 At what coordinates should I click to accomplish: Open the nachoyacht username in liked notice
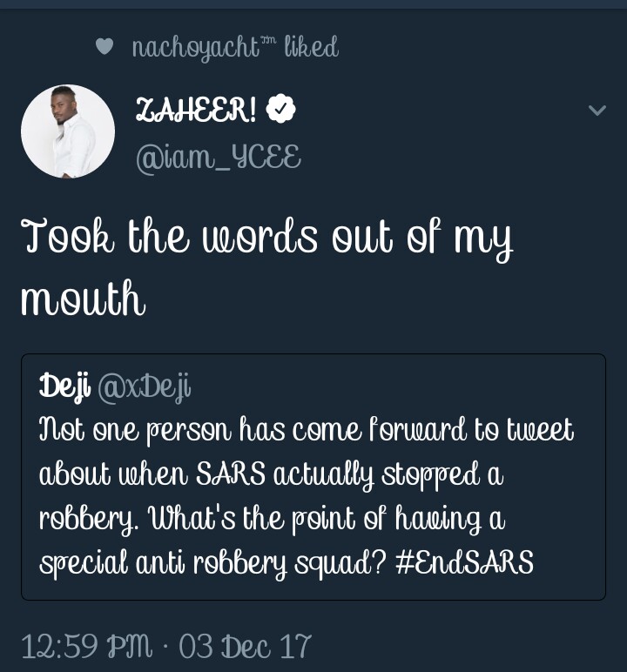click(196, 47)
